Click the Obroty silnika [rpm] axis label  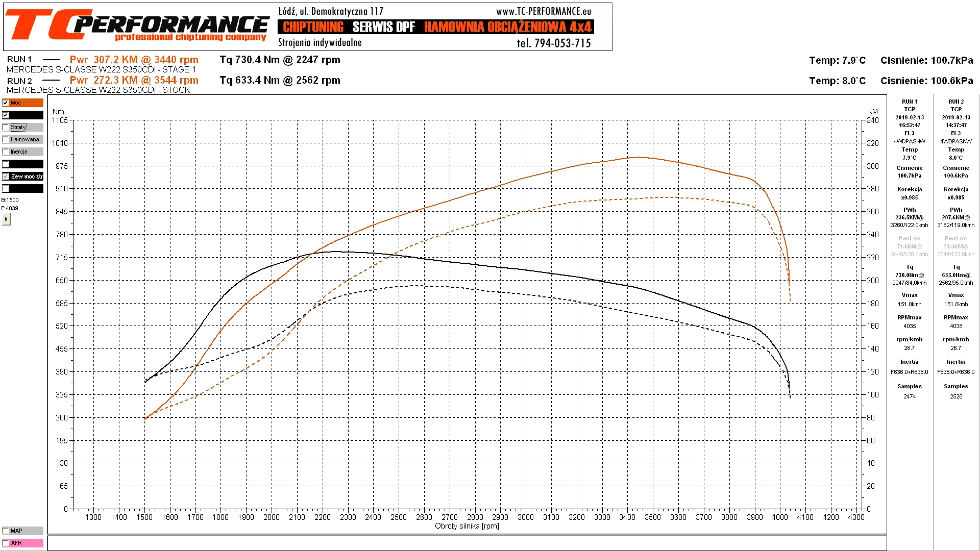tap(467, 526)
